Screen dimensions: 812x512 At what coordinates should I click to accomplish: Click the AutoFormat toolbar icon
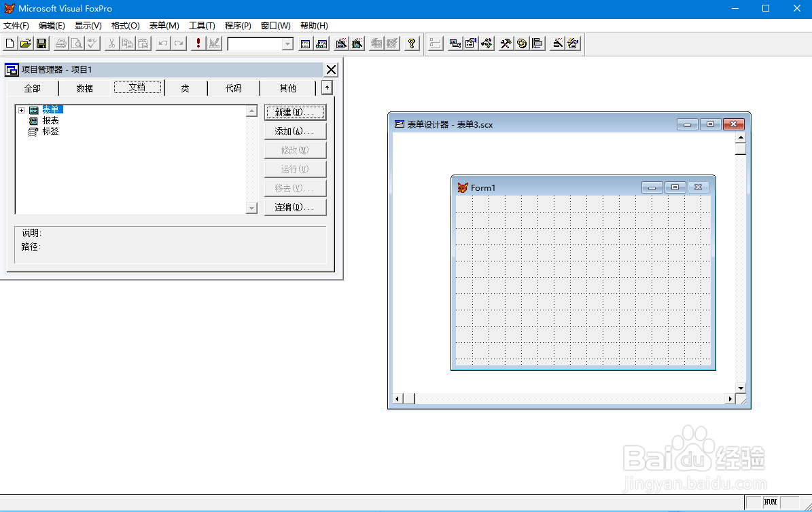573,43
